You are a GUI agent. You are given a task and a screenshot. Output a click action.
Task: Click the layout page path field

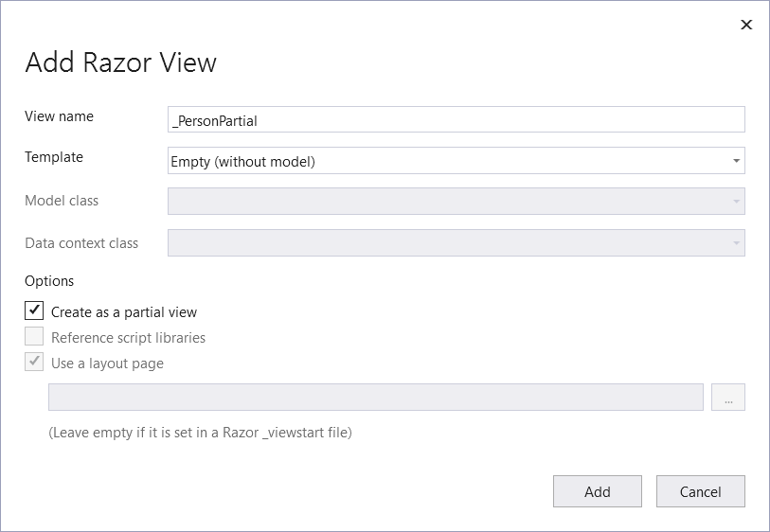(x=375, y=398)
